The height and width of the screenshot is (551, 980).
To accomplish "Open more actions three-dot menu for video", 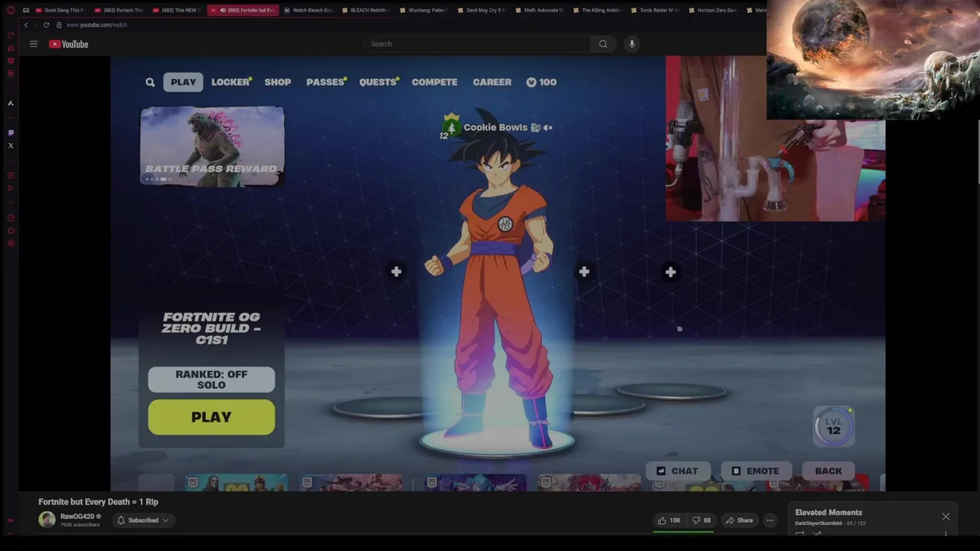I will [770, 520].
